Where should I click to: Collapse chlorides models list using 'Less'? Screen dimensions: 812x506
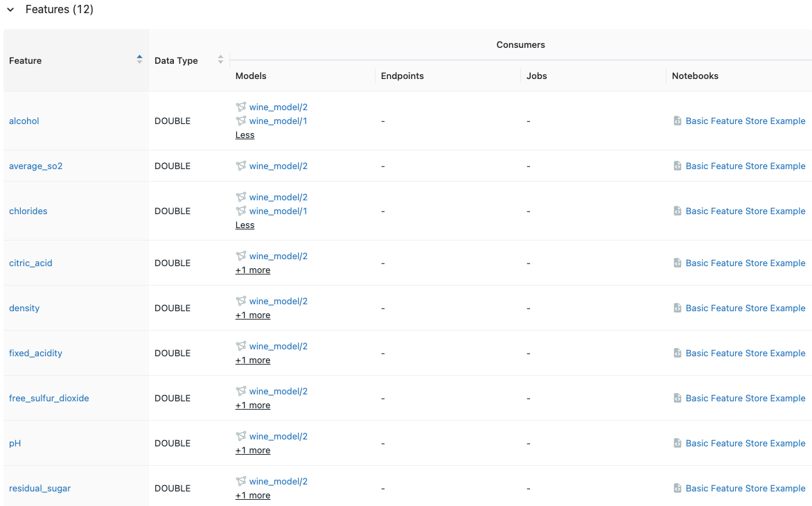click(245, 225)
